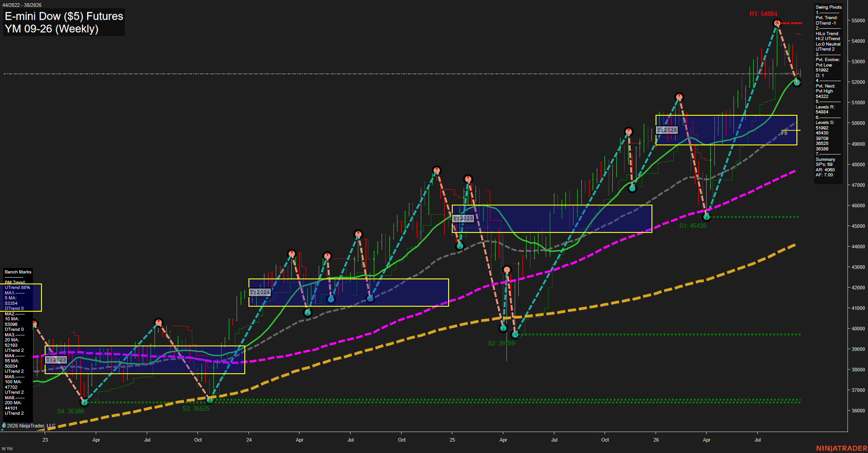Screen dimensions: 868x453
Task: Click the © 2026 NinjaTrader, LLC copyright text
Action: (29, 426)
